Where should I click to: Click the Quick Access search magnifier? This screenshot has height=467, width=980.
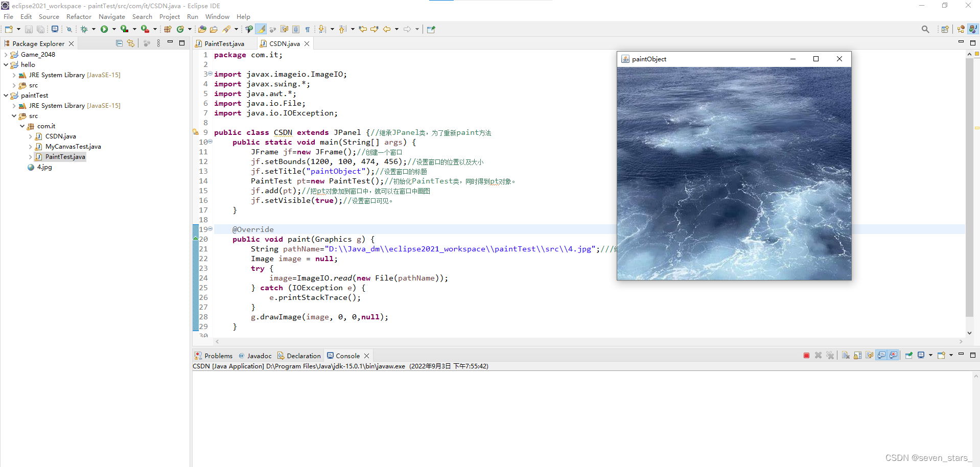click(x=925, y=29)
